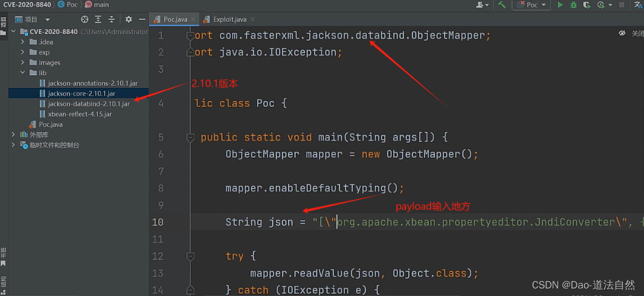Click the translate icon in the top toolbar
The image size is (644, 296).
pyautogui.click(x=638, y=5)
